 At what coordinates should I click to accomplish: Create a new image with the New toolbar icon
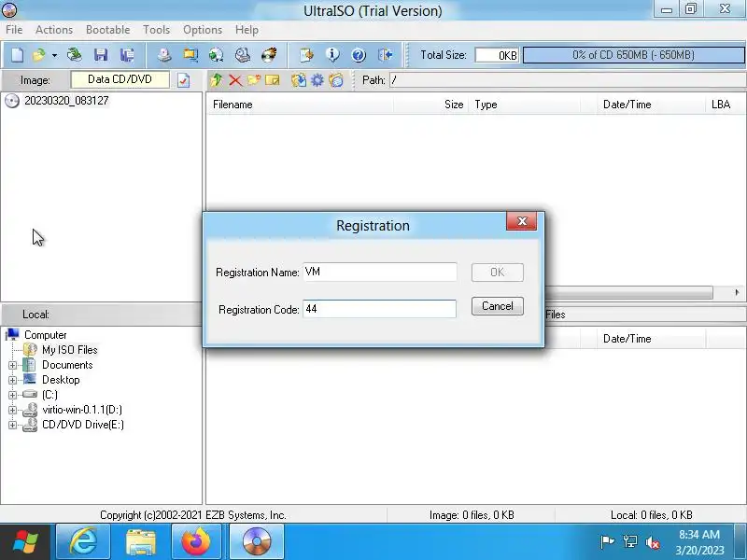coord(17,55)
